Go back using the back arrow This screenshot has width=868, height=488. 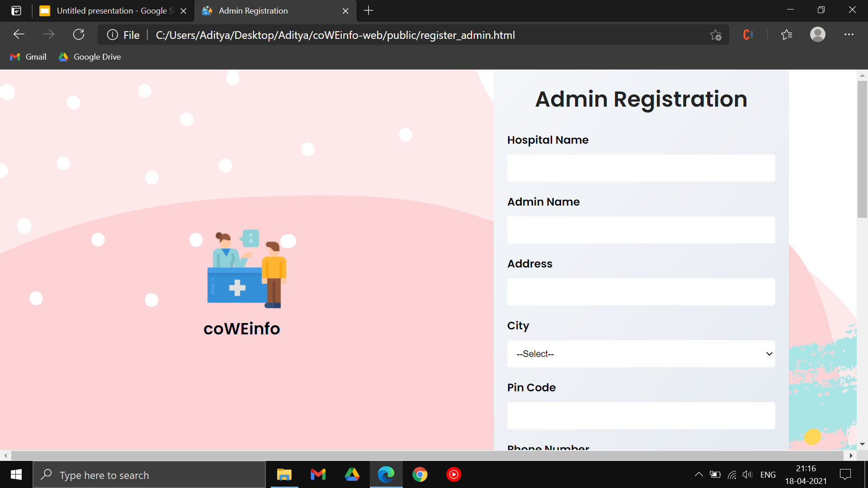(19, 35)
